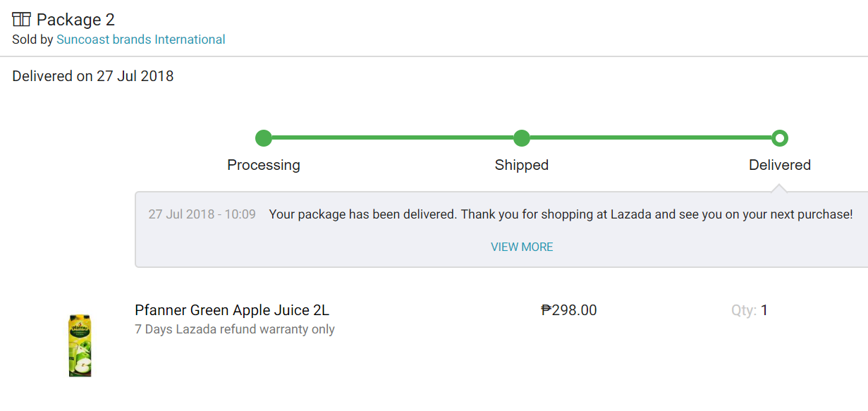Select the Shipped status circle
The height and width of the screenshot is (411, 868).
pyautogui.click(x=522, y=137)
